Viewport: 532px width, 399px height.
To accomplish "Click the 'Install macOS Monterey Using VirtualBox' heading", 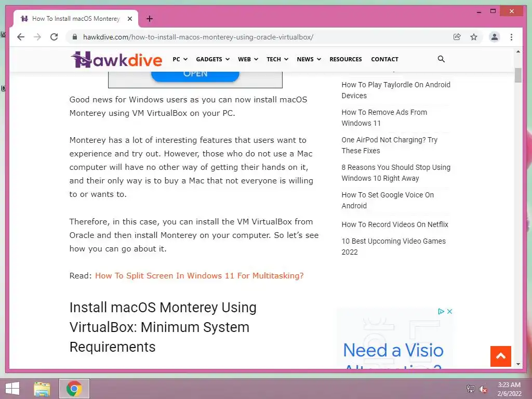I will (163, 327).
